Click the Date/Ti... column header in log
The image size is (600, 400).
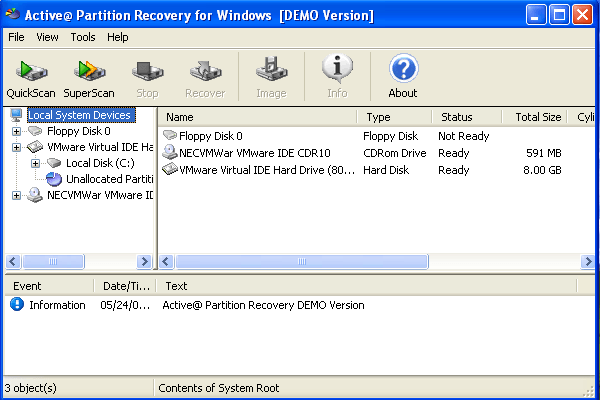coord(125,286)
